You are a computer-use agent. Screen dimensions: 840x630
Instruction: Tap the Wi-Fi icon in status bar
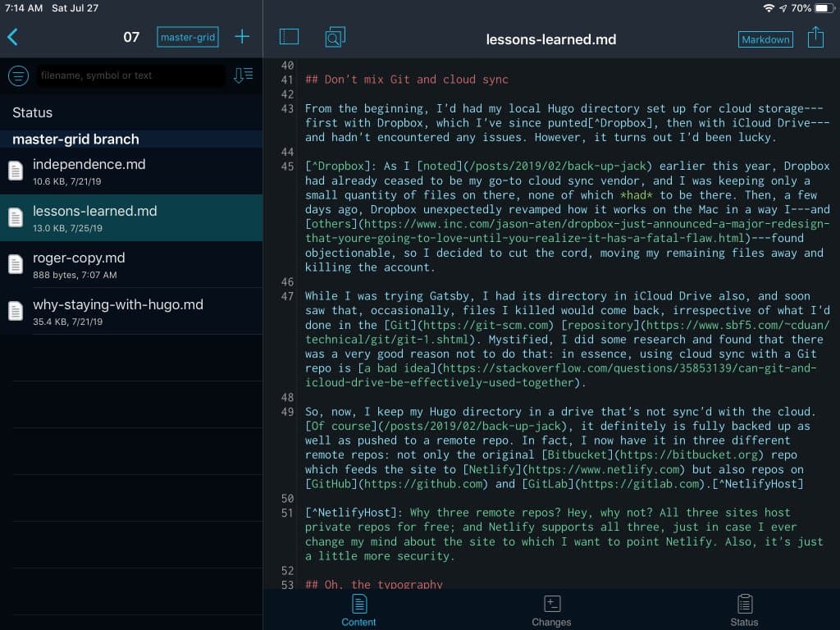coord(769,8)
